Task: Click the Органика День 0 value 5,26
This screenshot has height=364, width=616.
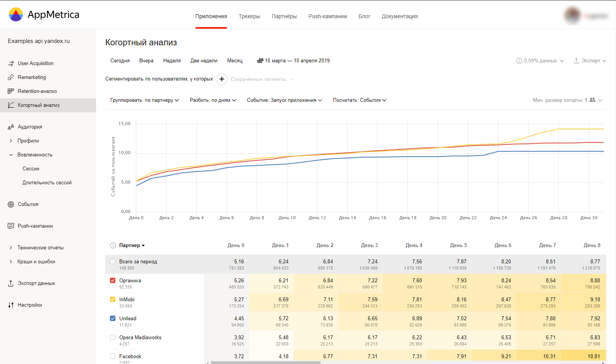Action: coord(239,281)
